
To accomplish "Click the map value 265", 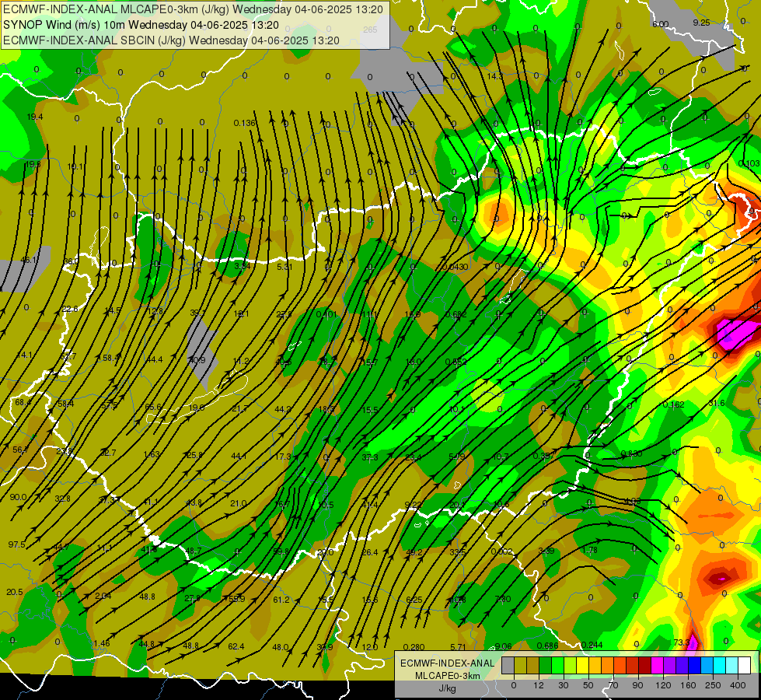I will pyautogui.click(x=370, y=30).
